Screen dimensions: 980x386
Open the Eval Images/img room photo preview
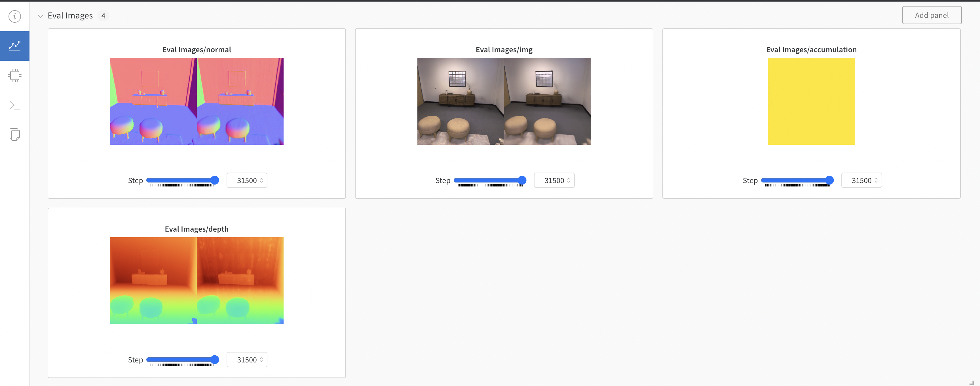504,101
